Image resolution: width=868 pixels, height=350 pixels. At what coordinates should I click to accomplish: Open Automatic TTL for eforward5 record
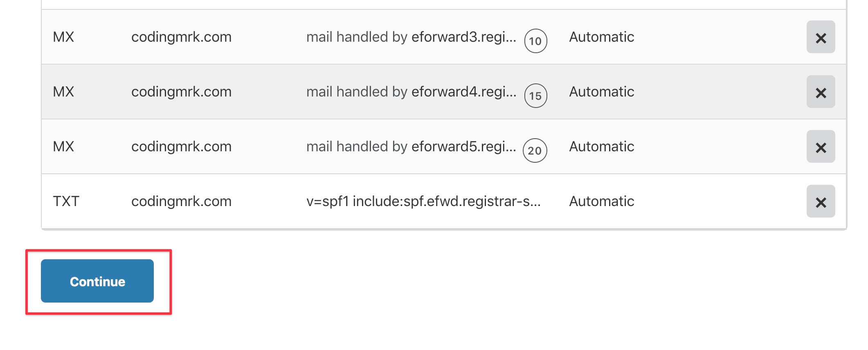tap(601, 147)
